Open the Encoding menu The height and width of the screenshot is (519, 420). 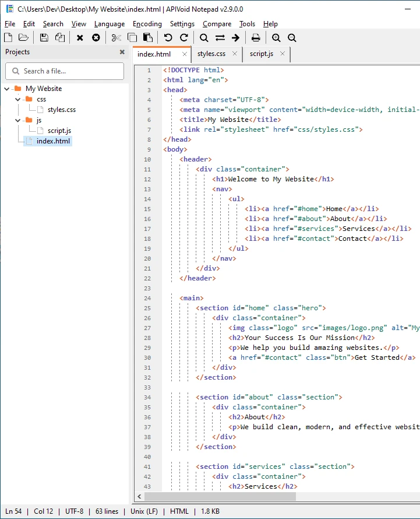[147, 24]
